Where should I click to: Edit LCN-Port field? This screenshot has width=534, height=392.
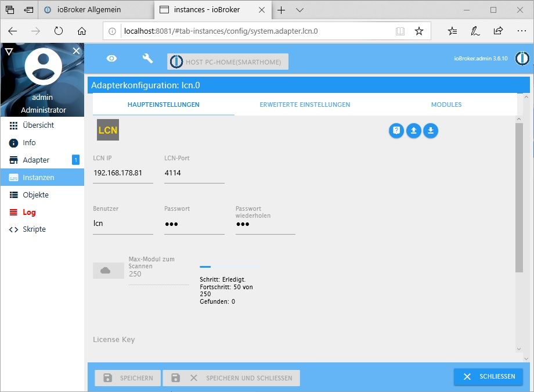194,173
